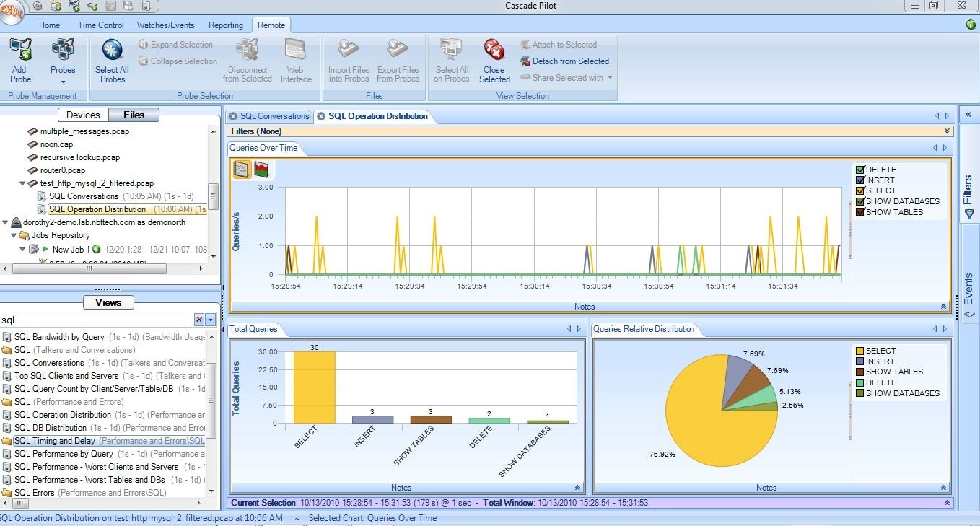
Task: Collapse test_http_mysql_2_filtered.pcap tree node
Action: pyautogui.click(x=23, y=183)
